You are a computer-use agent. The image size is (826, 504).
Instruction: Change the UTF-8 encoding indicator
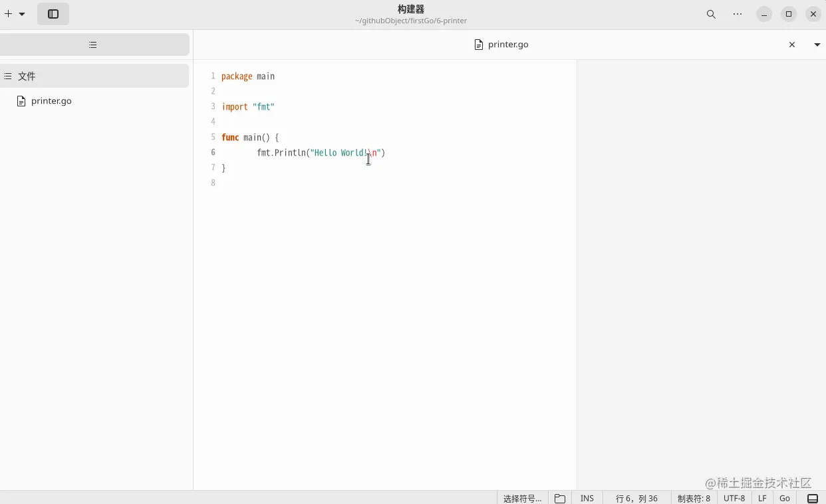pos(734,498)
